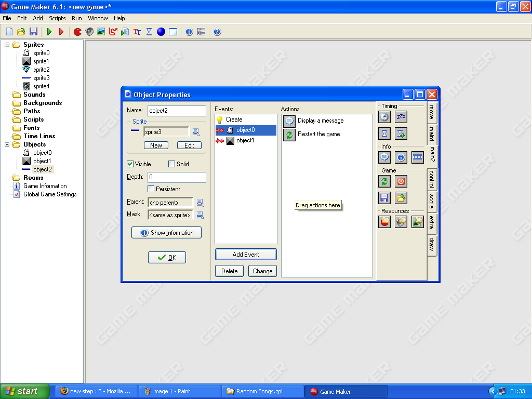The height and width of the screenshot is (399, 532).
Task: Confirm object properties with the OK button
Action: (167, 258)
